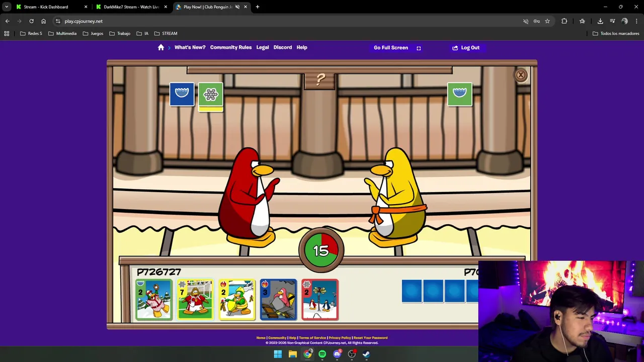Switch to the DarkMike7 Stream tab
This screenshot has width=644, height=362.
point(132,7)
